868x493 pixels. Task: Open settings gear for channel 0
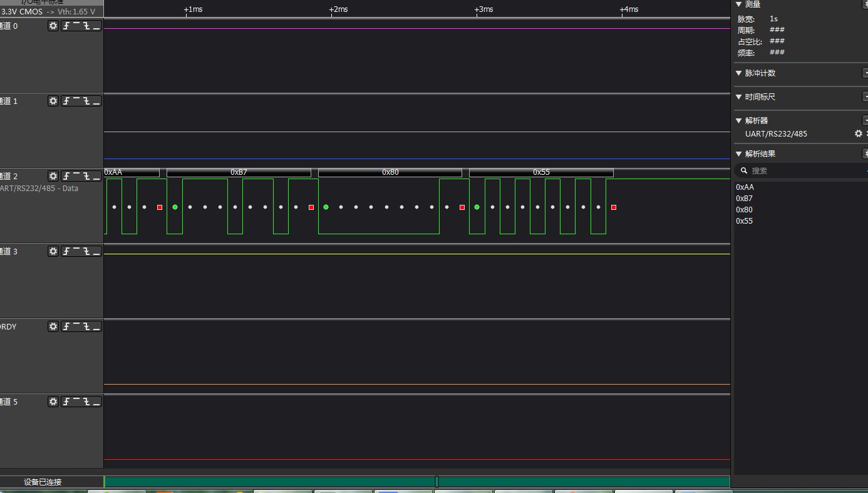tap(53, 26)
